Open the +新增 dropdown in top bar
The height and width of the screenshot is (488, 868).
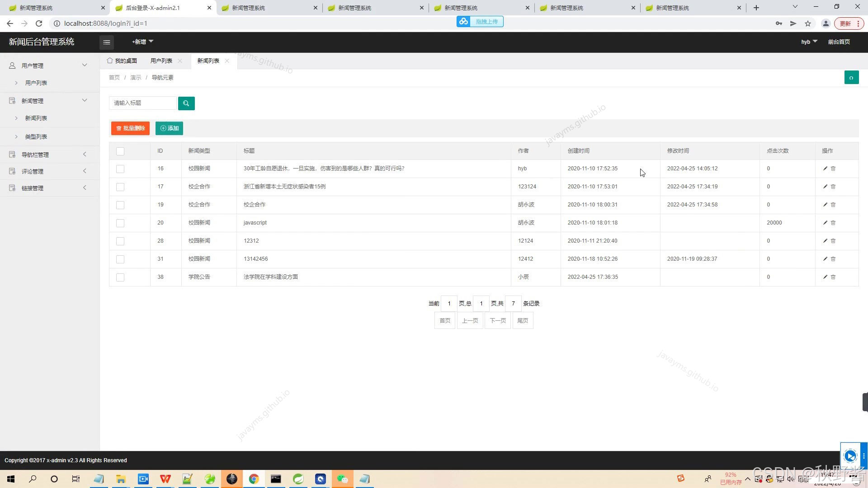point(142,42)
